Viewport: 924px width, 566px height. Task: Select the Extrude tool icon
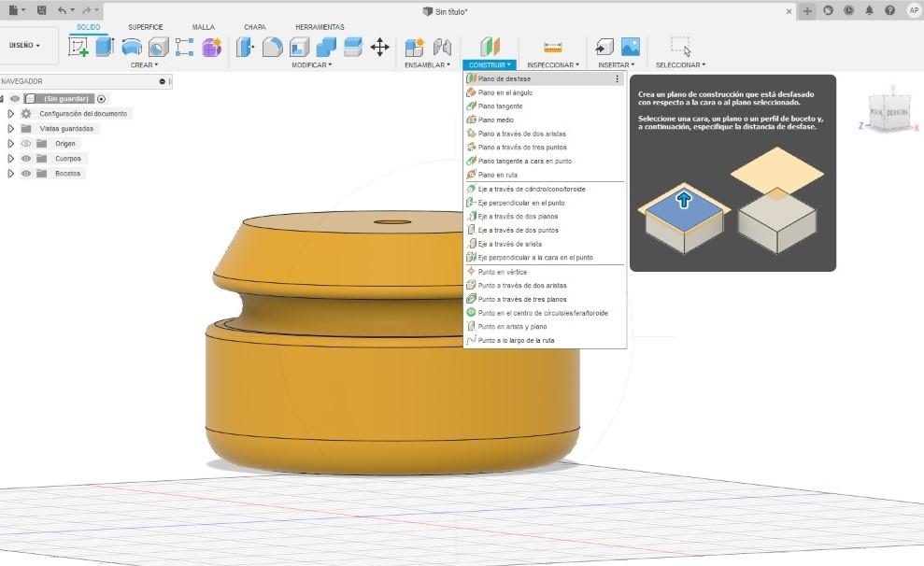[x=105, y=47]
